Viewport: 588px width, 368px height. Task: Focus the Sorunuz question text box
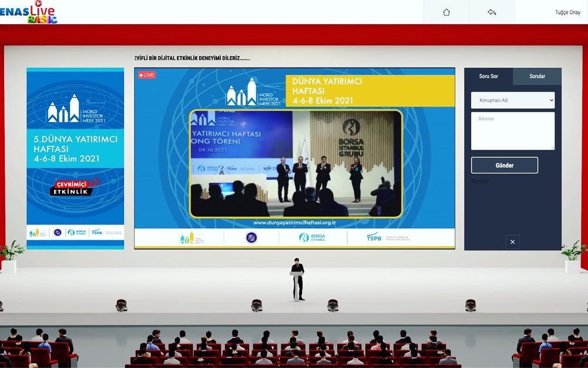tap(513, 131)
